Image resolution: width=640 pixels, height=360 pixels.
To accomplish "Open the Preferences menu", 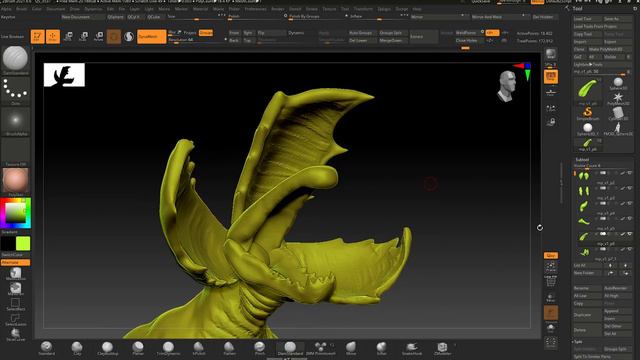I will point(255,9).
